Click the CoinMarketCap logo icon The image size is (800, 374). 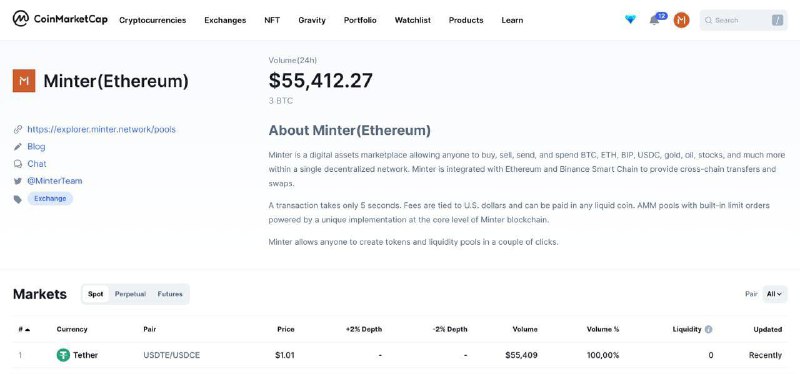(20, 19)
